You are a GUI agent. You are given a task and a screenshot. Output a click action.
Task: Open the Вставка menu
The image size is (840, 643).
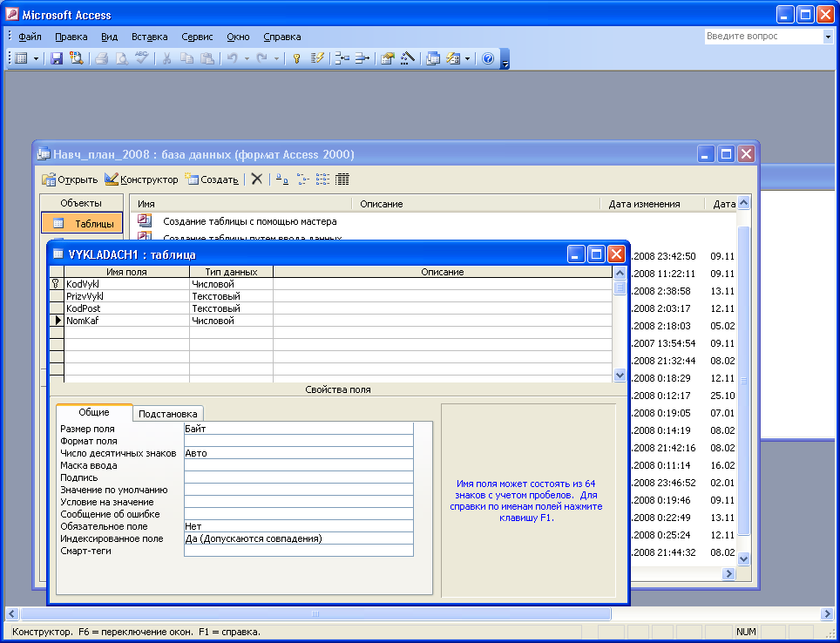[x=150, y=37]
